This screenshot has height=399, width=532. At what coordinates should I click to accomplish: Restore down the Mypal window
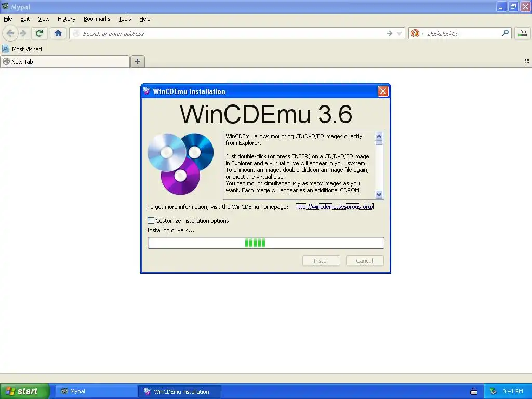tap(513, 7)
